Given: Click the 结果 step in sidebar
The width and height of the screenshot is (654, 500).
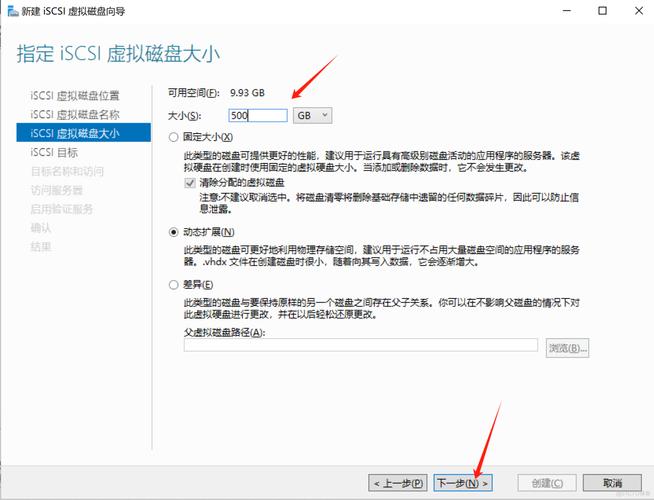Looking at the screenshot, I should [41, 246].
